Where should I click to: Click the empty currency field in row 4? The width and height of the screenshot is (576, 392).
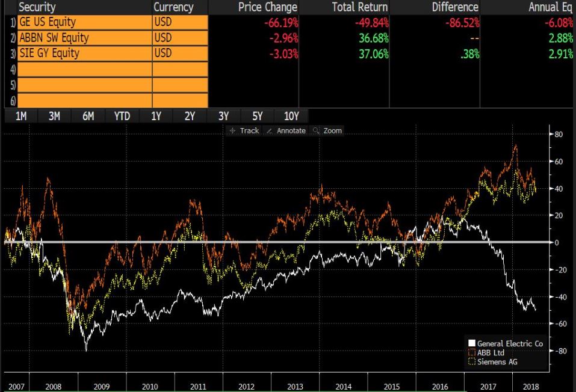click(180, 69)
